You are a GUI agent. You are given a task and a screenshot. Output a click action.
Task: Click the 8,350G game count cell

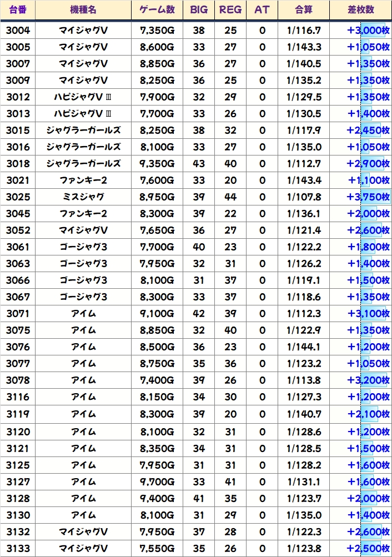157,449
